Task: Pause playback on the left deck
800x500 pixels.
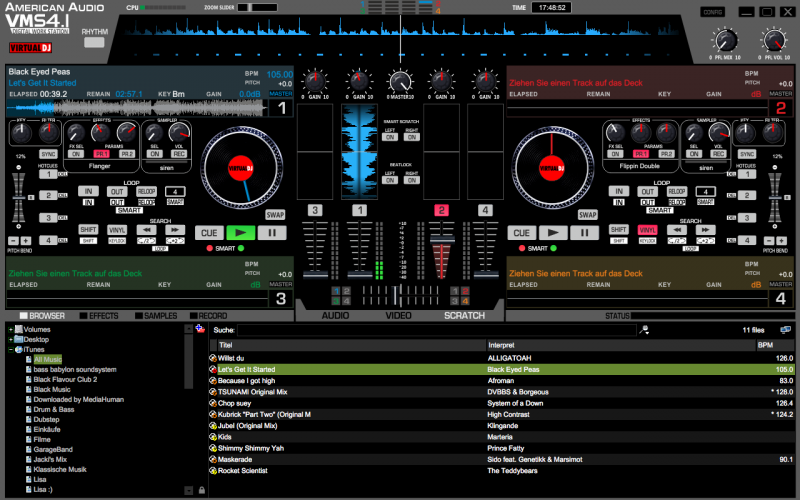Action: [x=271, y=232]
